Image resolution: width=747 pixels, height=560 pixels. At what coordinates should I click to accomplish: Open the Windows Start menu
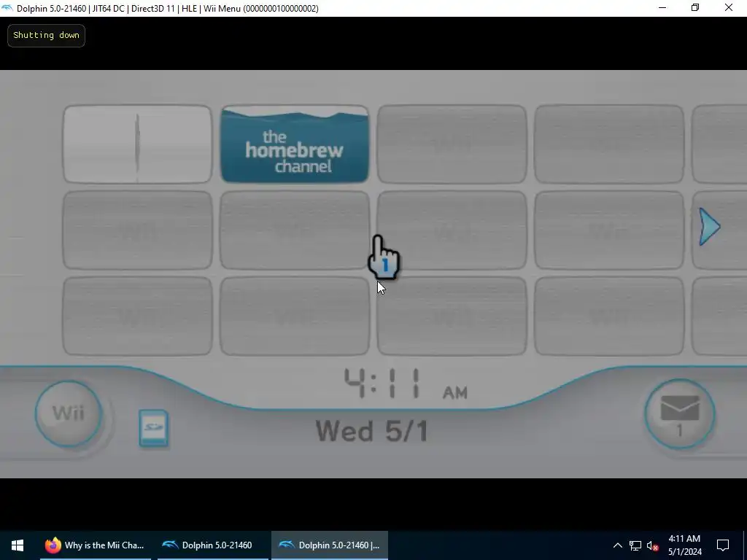click(x=18, y=545)
